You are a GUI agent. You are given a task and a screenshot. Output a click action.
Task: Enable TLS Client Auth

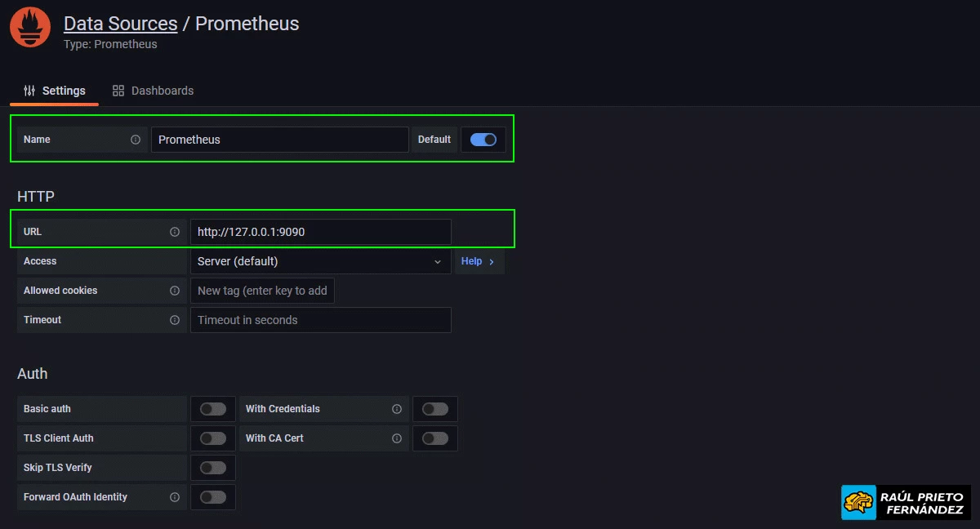(x=212, y=438)
